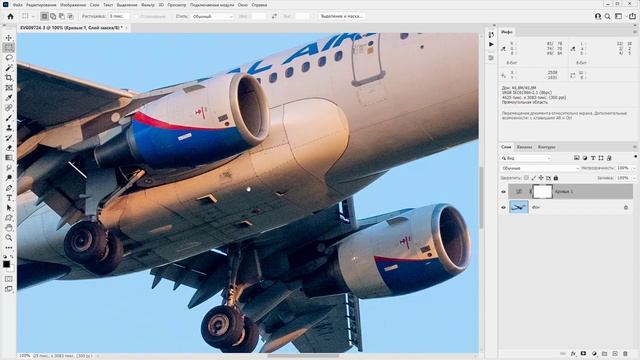Hide the Фон background layer
This screenshot has width=640, height=360.
click(x=503, y=207)
